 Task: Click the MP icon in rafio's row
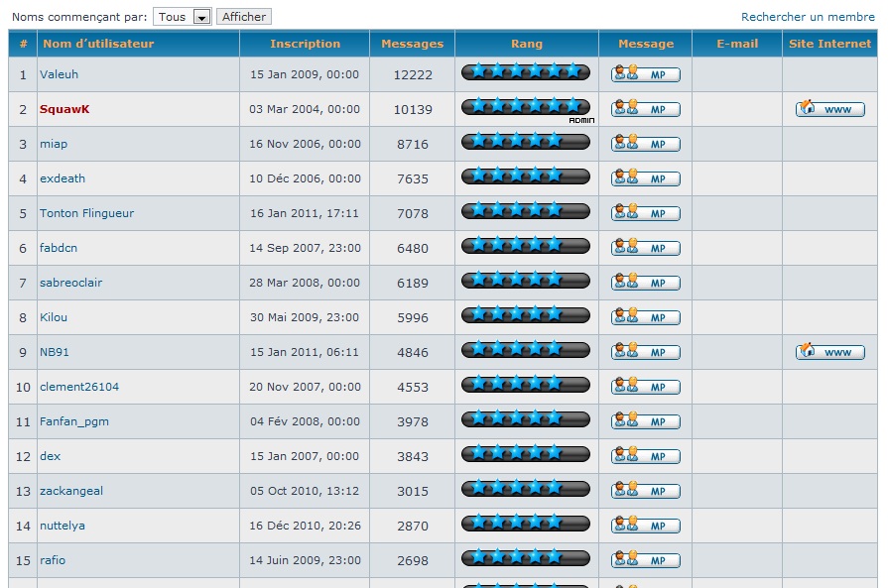click(646, 560)
